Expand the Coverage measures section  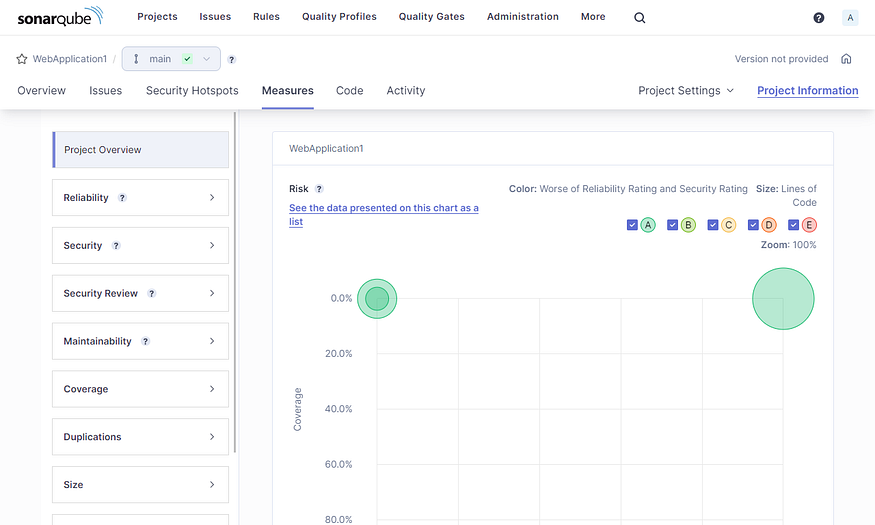140,389
